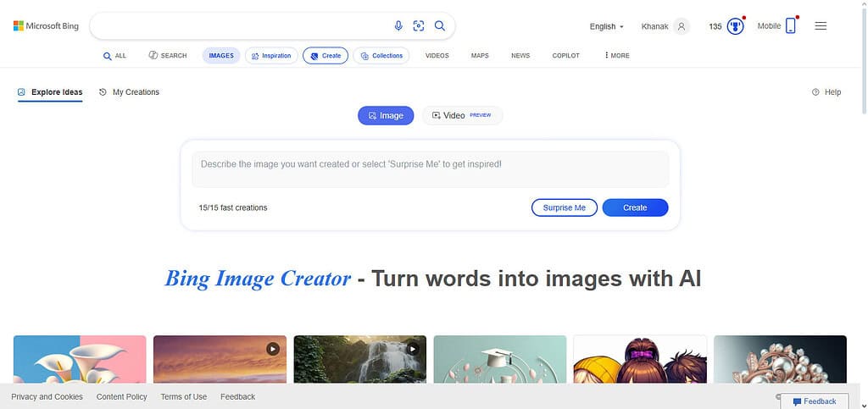Open the graduation cap thumbnail

pos(500,359)
